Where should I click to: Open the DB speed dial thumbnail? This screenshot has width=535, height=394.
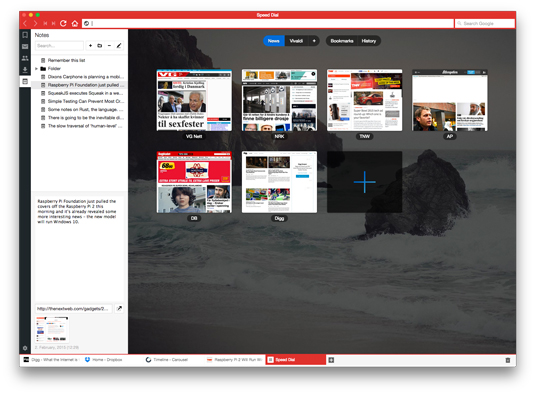194,182
